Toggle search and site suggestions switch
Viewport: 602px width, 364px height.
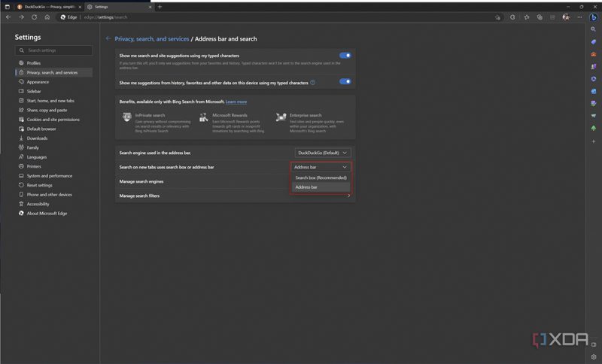345,55
